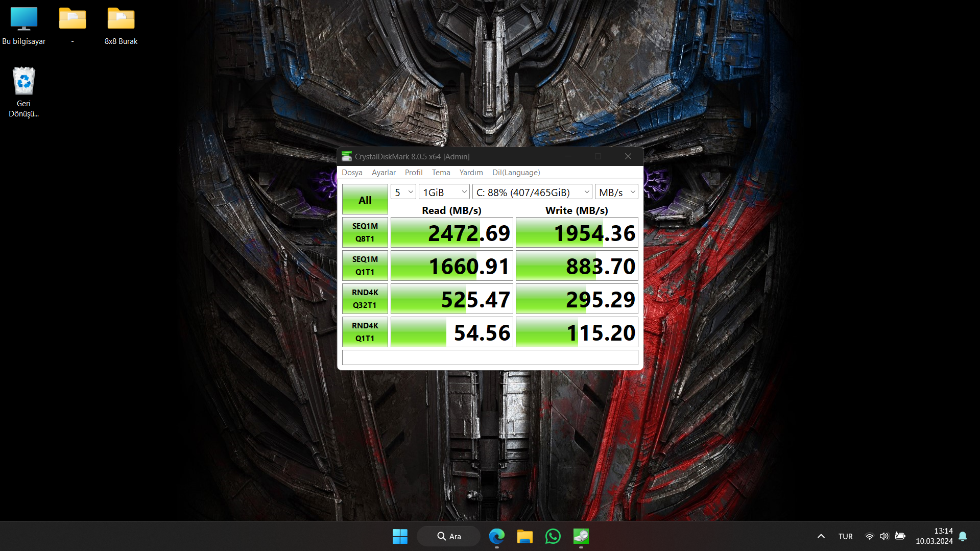The height and width of the screenshot is (551, 980).
Task: Open the Yardım menu
Action: (x=471, y=173)
